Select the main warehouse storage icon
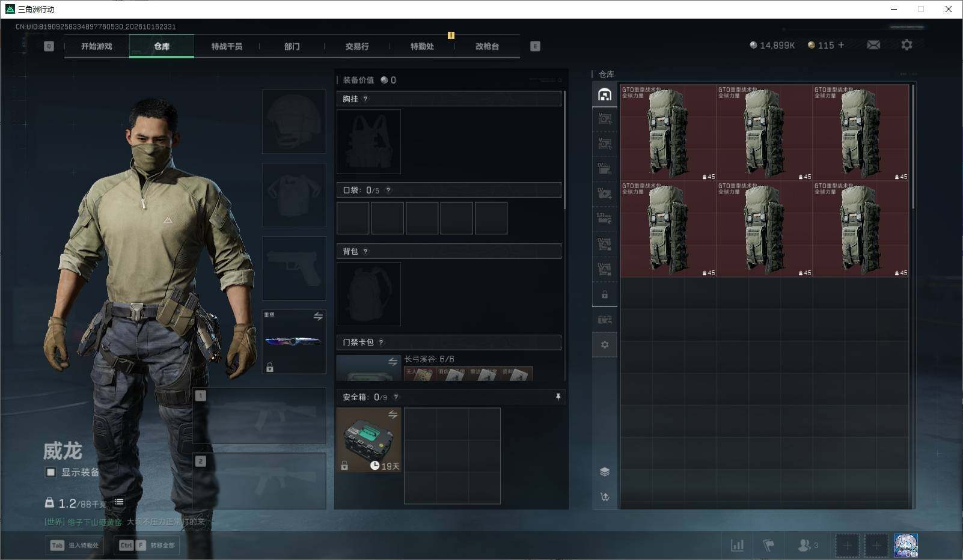 click(x=605, y=94)
